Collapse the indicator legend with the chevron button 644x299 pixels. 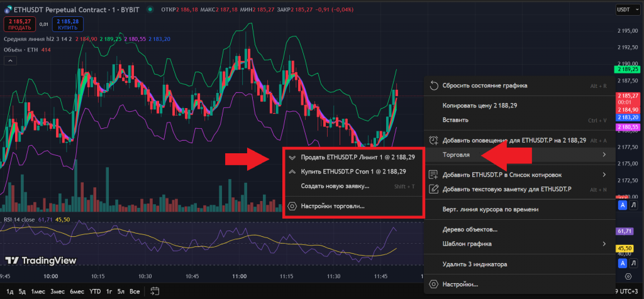(x=10, y=60)
